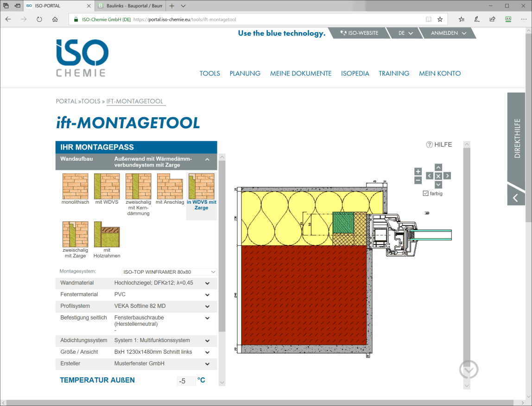532x406 pixels.
Task: Open the ISOPEDIA menu
Action: click(x=355, y=74)
